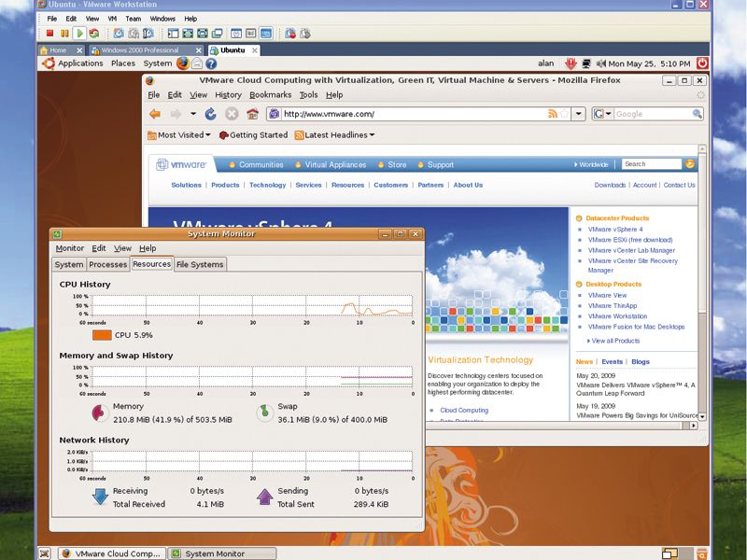Screen dimensions: 747x560
Task: Open the search engine selector dropdown
Action: coord(602,114)
